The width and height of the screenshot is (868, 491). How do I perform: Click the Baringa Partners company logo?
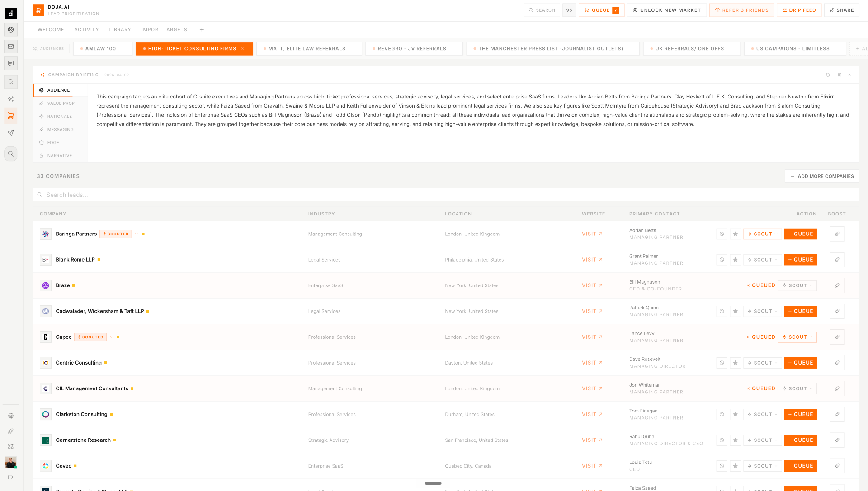pos(46,234)
